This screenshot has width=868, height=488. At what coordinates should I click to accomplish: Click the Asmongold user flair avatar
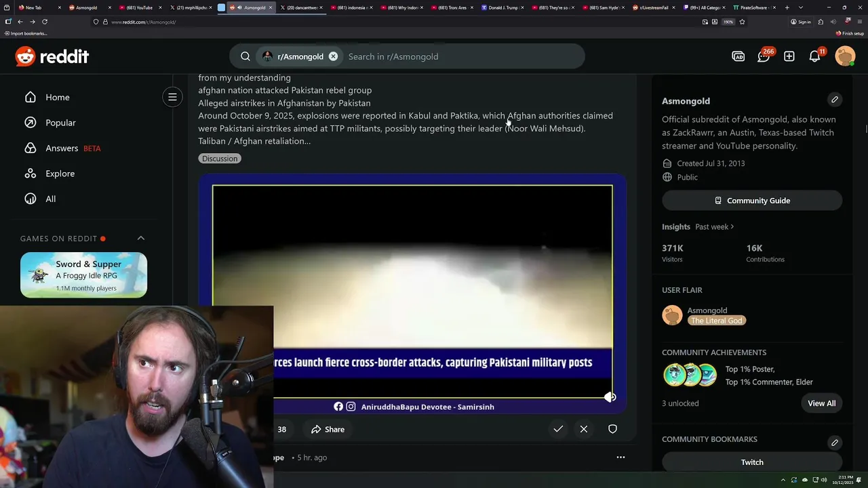(x=672, y=315)
